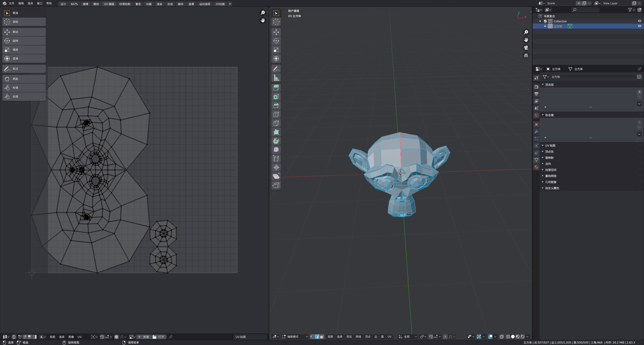
Task: Click the outliner search field
Action: [585, 10]
